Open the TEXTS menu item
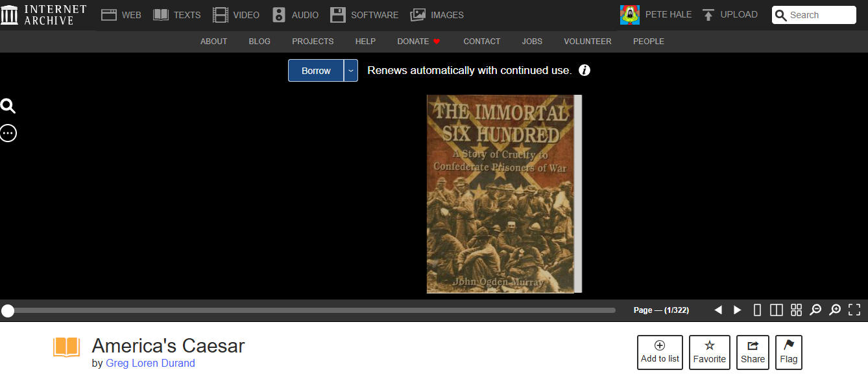The height and width of the screenshot is (383, 868). click(187, 15)
